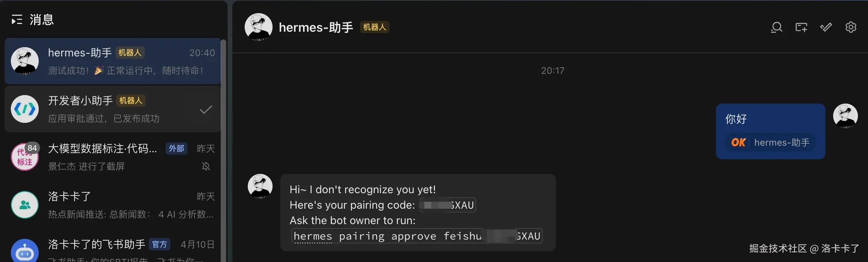Click the checkmark on 开发者小助手 conversation

click(206, 110)
